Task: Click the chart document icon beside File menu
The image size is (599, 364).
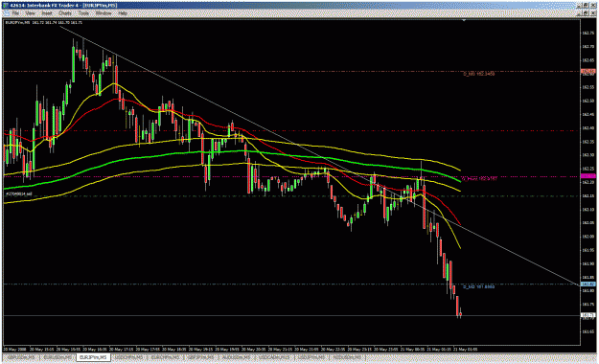Action: [6, 13]
